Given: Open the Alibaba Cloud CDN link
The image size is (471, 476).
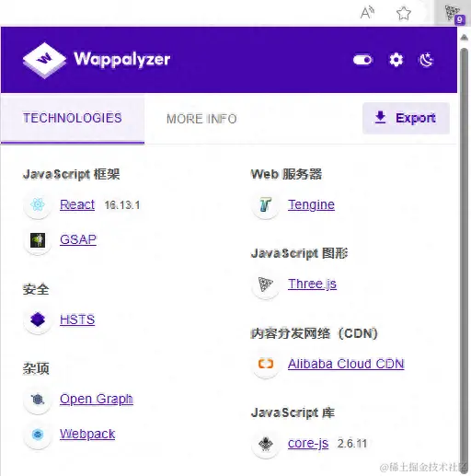Looking at the screenshot, I should 346,364.
